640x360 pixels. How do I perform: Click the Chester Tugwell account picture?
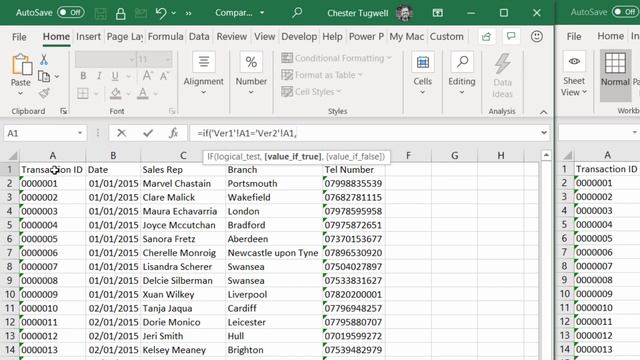pyautogui.click(x=404, y=13)
